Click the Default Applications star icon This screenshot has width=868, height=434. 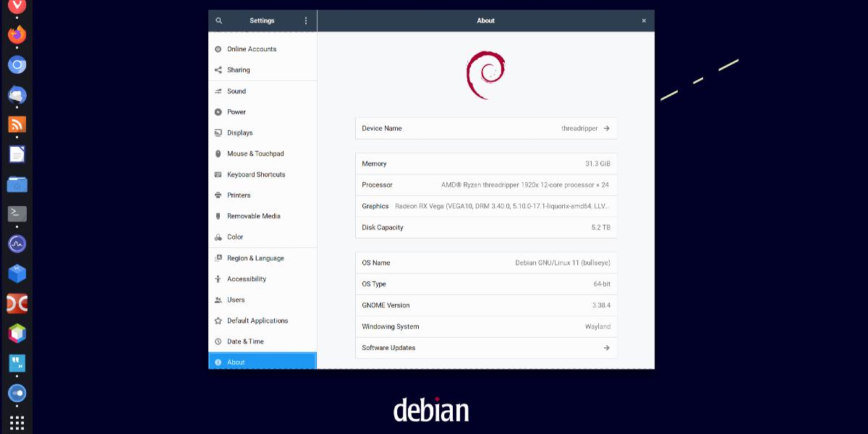(x=218, y=320)
